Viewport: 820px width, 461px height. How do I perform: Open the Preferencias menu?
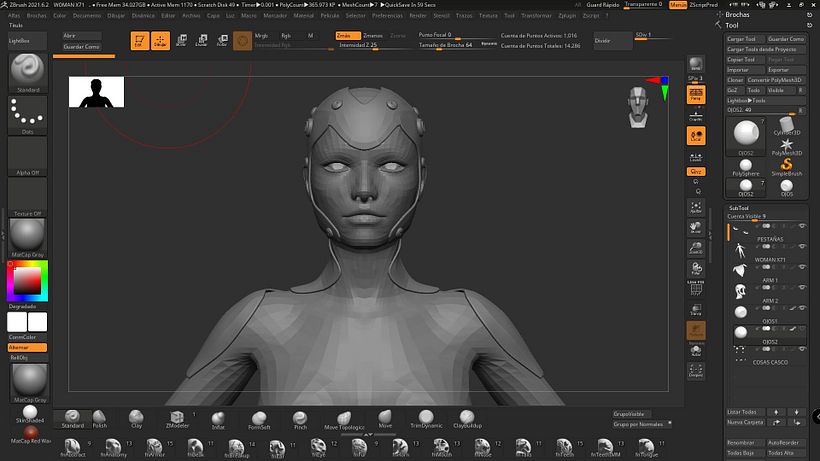[387, 16]
